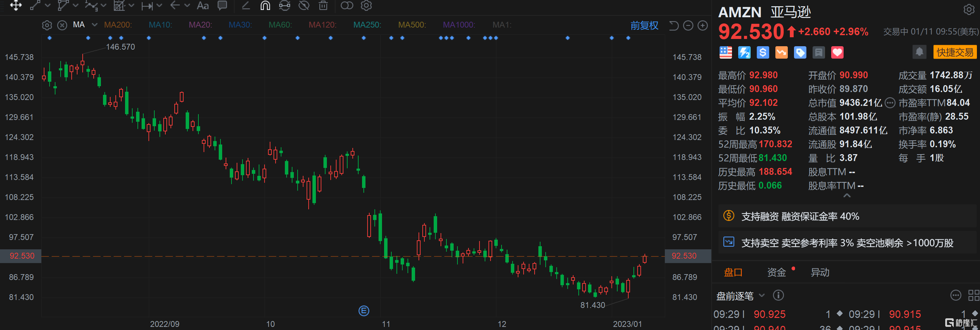Viewport: 980px width, 330px height.
Task: Open price alert bell icon
Action: click(x=919, y=52)
